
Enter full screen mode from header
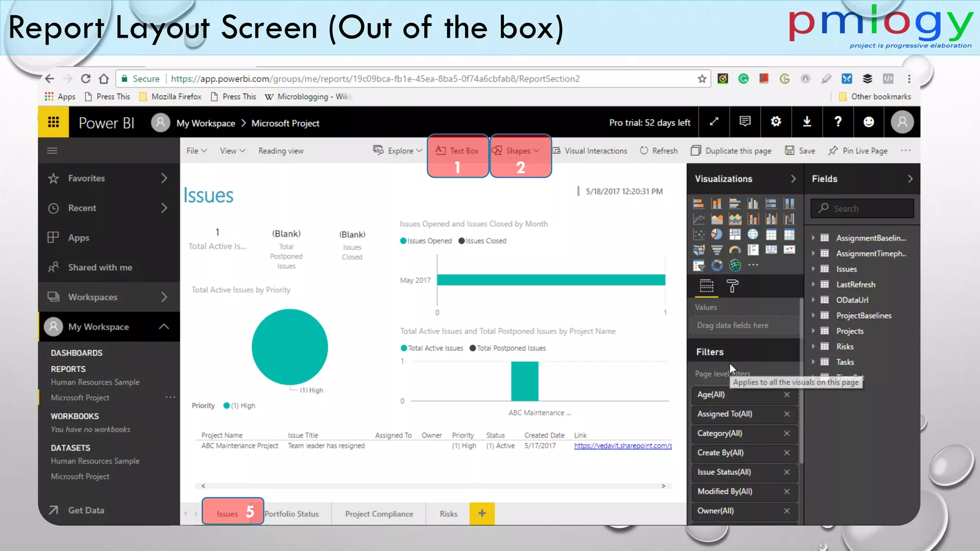pyautogui.click(x=714, y=122)
